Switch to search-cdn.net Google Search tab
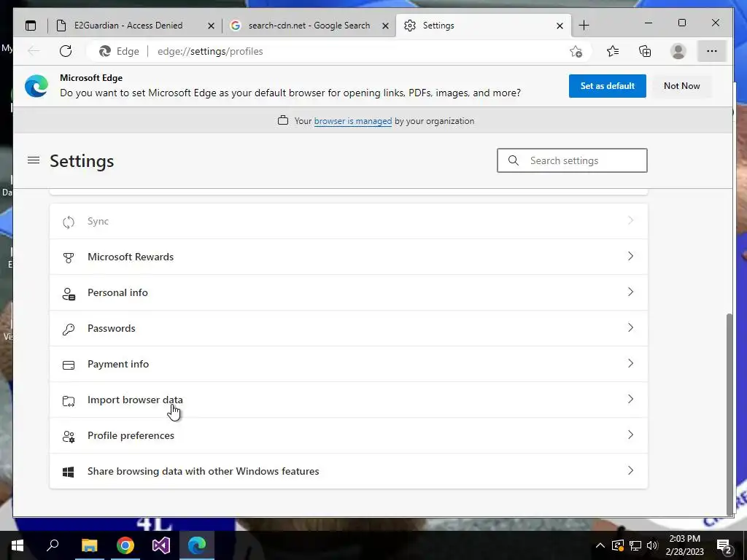Image resolution: width=747 pixels, height=560 pixels. 309,26
